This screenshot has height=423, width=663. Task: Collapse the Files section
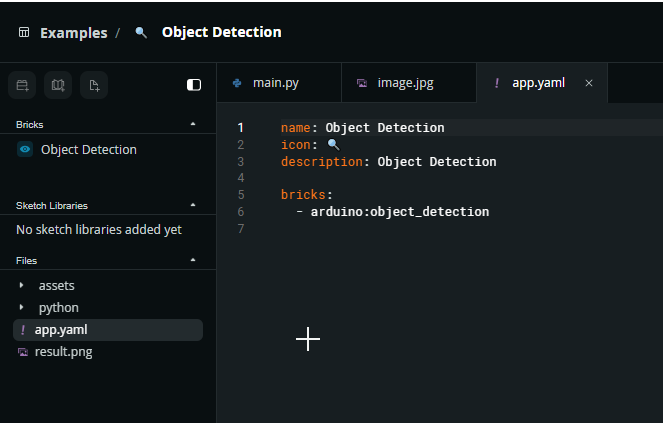pos(193,260)
